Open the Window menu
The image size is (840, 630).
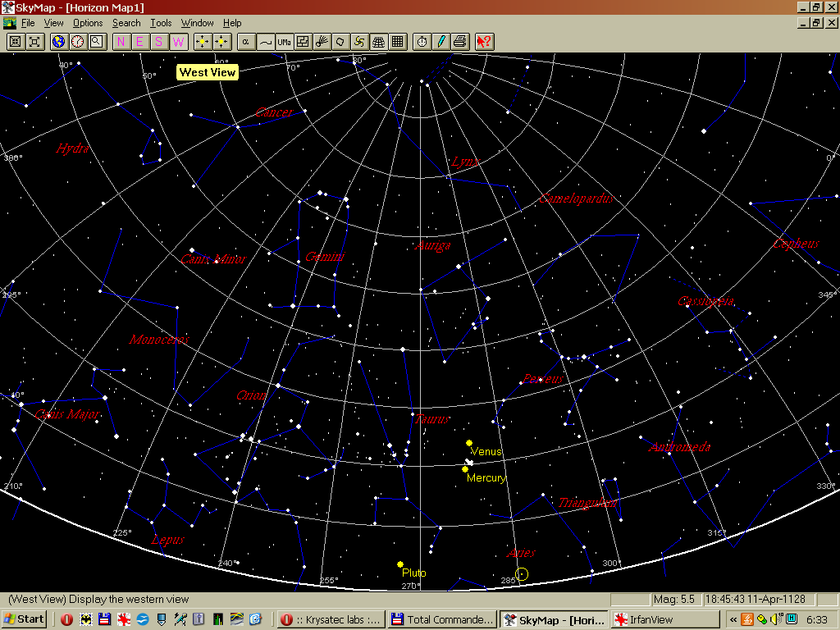[x=197, y=23]
